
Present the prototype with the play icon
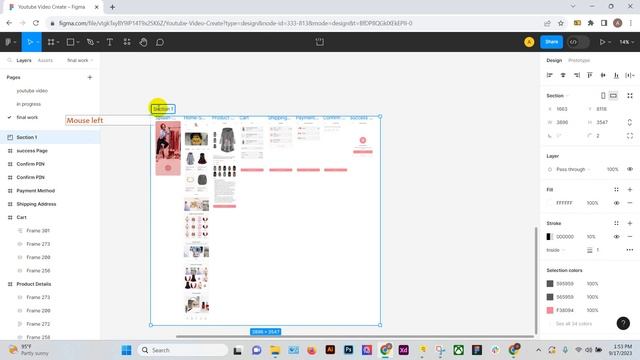(x=602, y=42)
